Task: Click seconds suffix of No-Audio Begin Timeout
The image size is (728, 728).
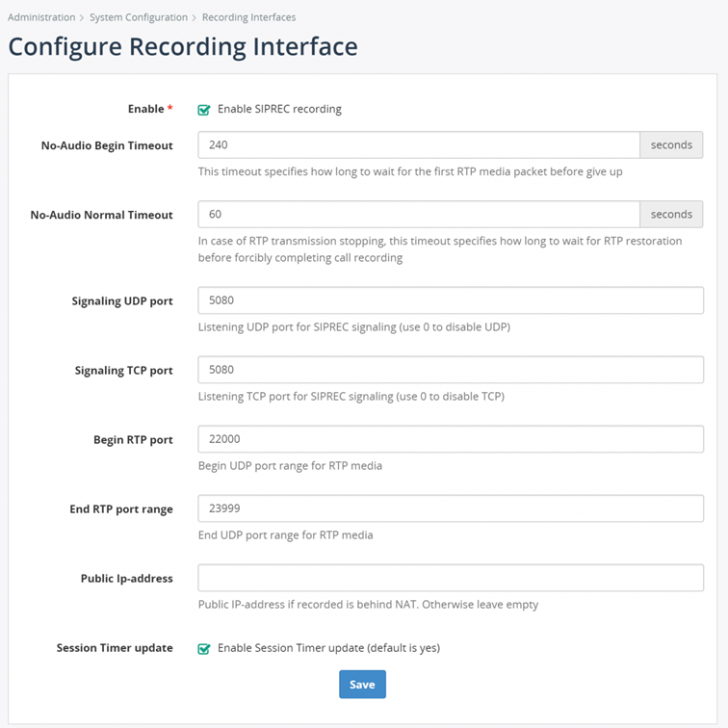Action: coord(671,144)
